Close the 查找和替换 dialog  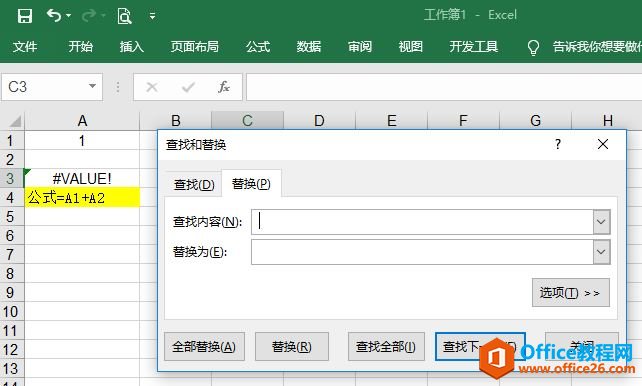[603, 144]
